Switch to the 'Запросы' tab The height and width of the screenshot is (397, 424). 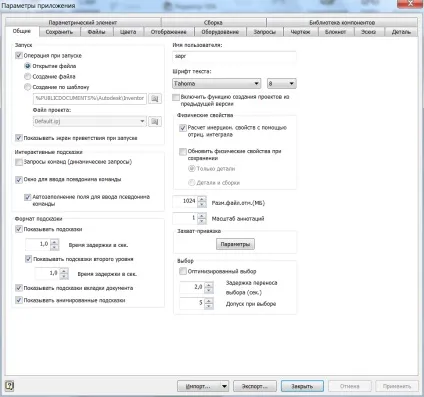point(265,32)
